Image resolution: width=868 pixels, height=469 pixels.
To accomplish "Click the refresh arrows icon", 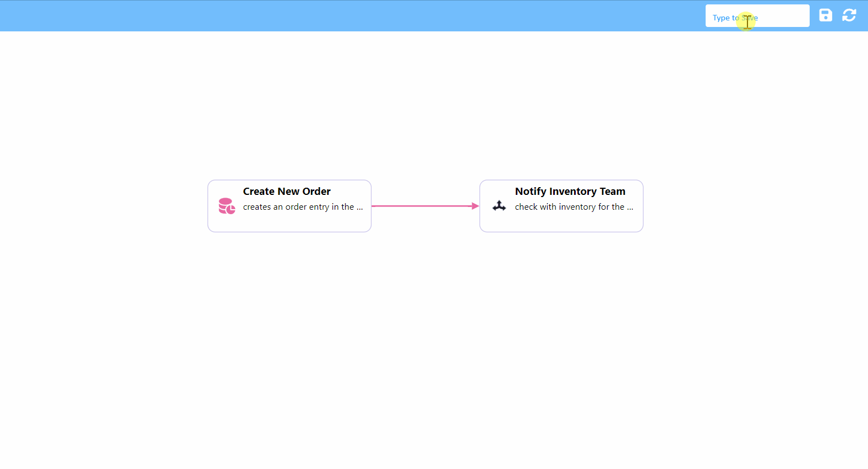I will point(849,15).
